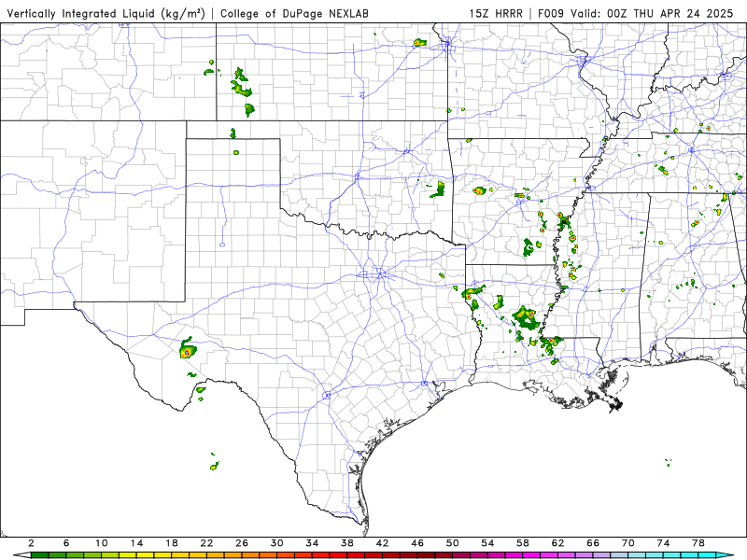Click the color scale value '58'

[523, 543]
